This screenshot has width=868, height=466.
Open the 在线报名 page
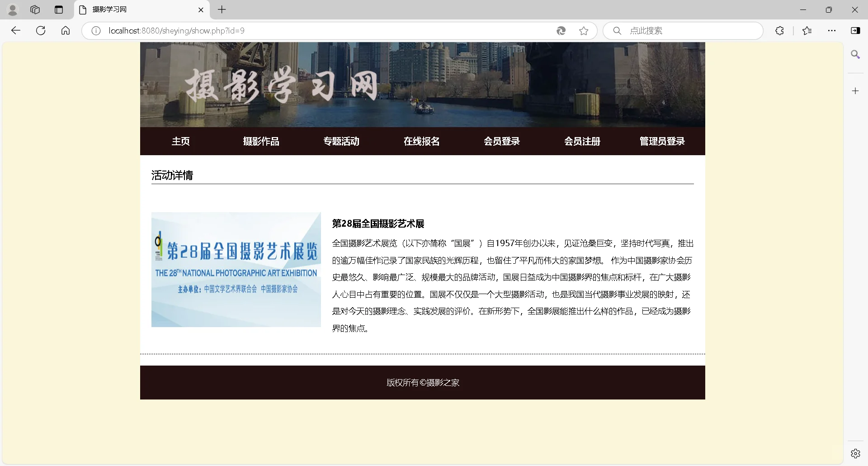pyautogui.click(x=421, y=141)
